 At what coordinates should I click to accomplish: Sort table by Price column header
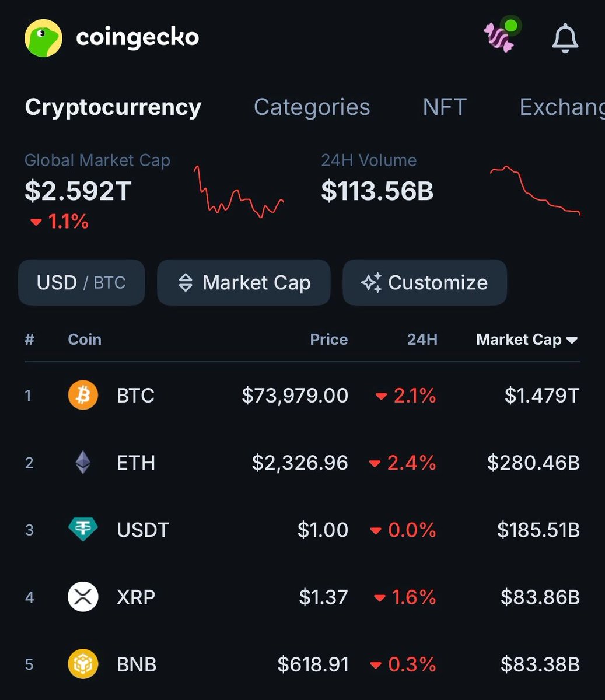(328, 339)
